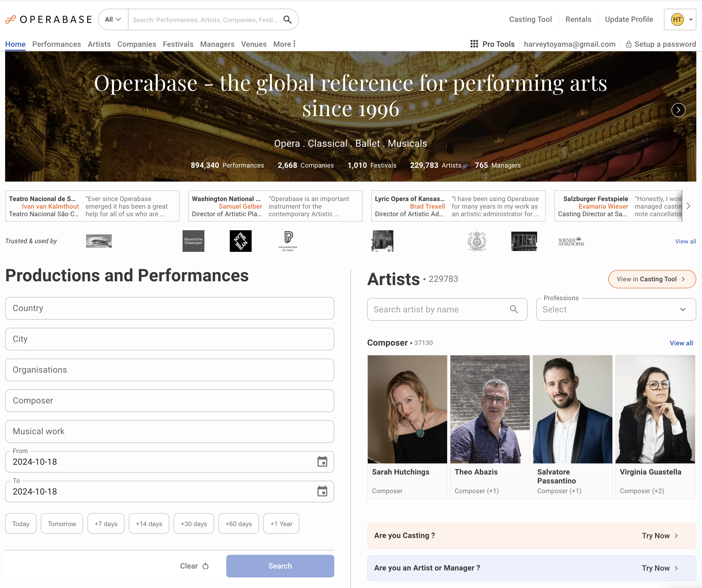Open Sarah Hutchings artist thumbnail

tap(407, 409)
